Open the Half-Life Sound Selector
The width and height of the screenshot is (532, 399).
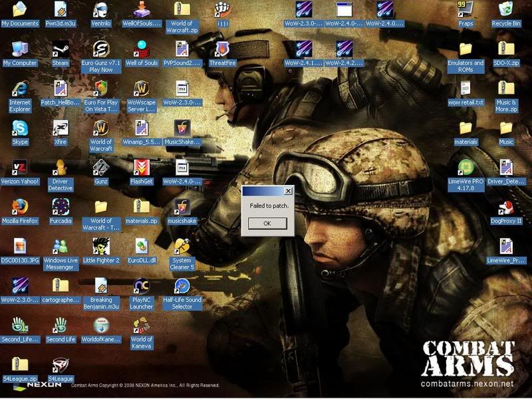[x=182, y=286]
